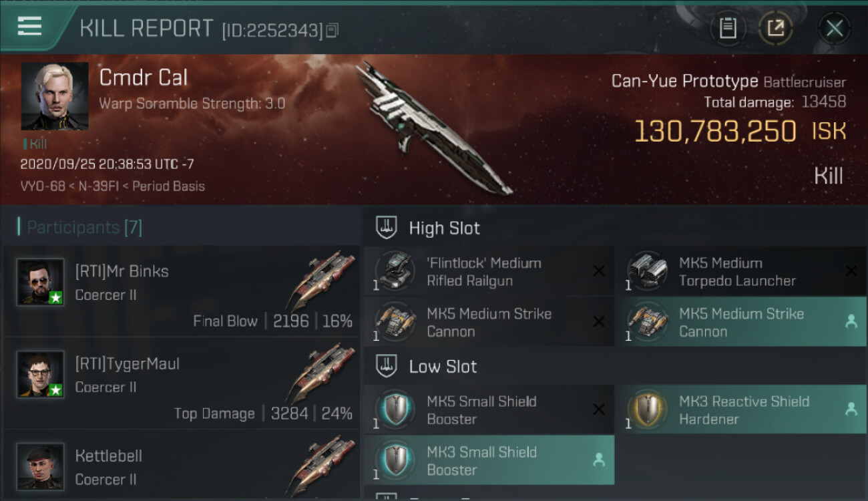Click the person marker on MK5 Medium Strike Cannon
This screenshot has width=868, height=501.
[x=851, y=321]
